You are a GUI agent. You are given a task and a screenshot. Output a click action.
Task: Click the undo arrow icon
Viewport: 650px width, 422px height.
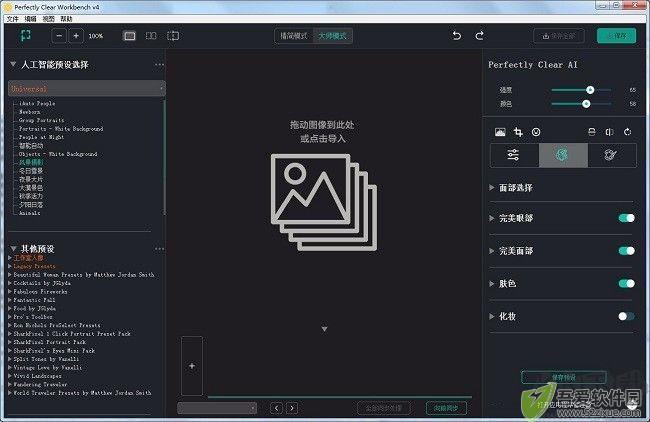tap(456, 36)
